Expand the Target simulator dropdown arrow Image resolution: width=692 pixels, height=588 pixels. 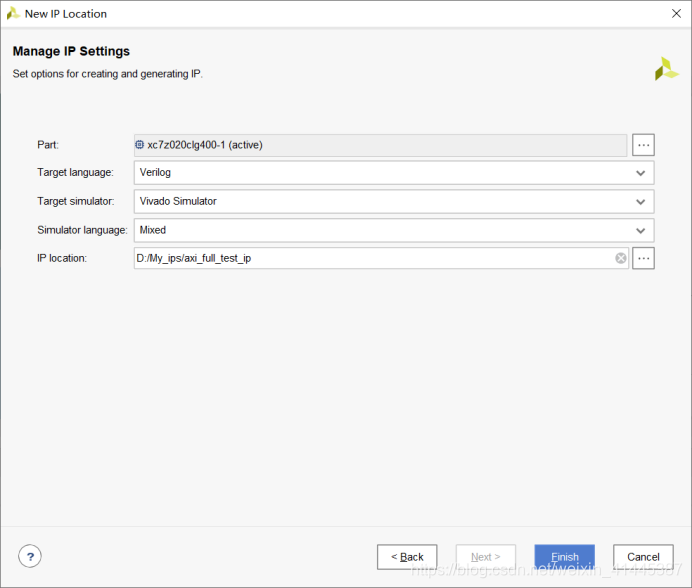pyautogui.click(x=641, y=201)
